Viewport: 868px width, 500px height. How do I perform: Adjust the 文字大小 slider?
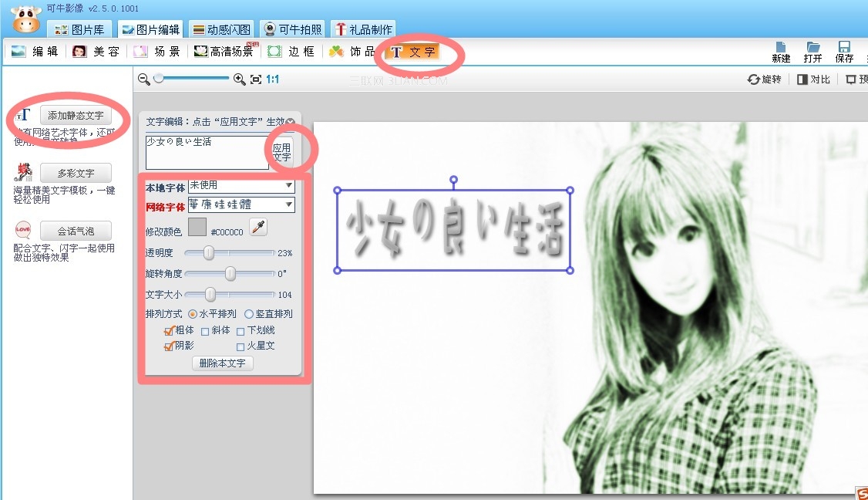[210, 294]
